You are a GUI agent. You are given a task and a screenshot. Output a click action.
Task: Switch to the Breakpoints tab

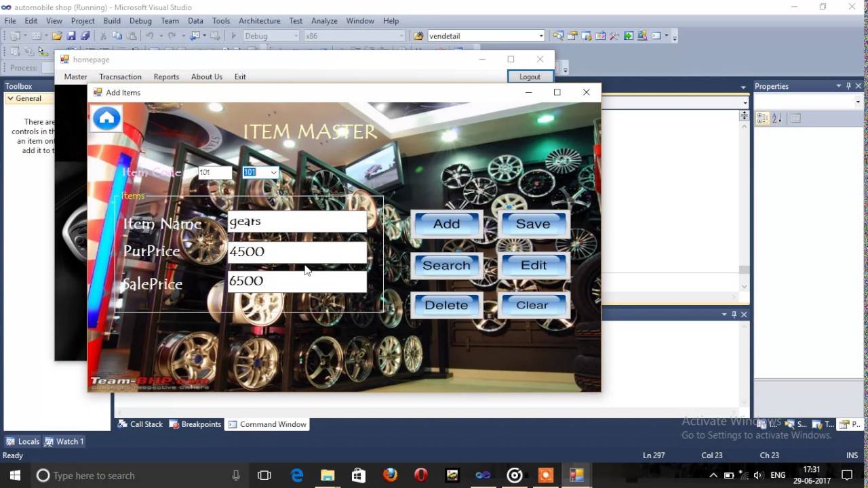195,424
